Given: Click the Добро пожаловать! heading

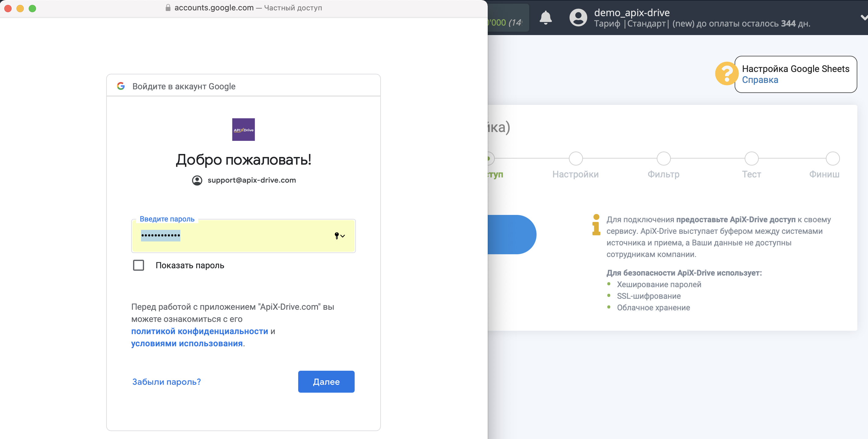Looking at the screenshot, I should tap(243, 159).
